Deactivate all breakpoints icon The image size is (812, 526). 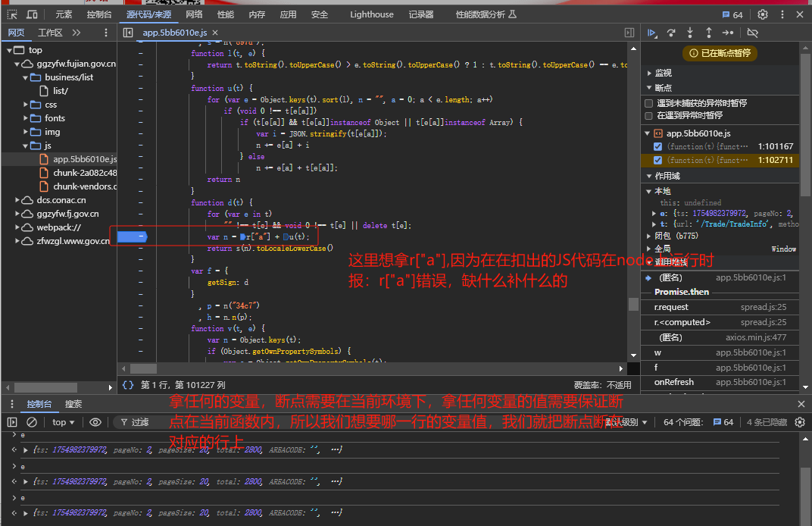tap(752, 33)
